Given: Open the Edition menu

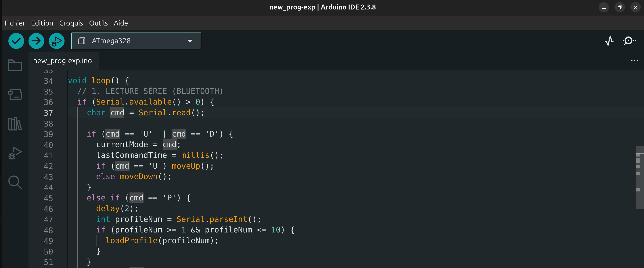Looking at the screenshot, I should point(42,23).
